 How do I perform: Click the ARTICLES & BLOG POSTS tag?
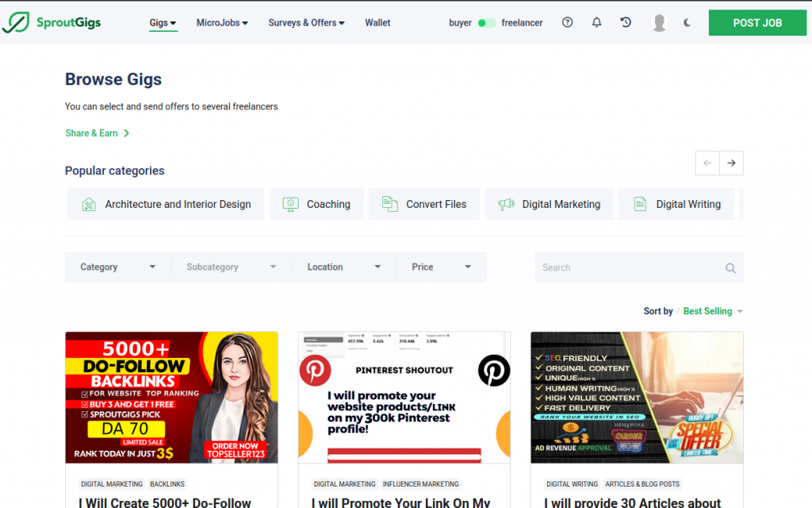click(642, 484)
